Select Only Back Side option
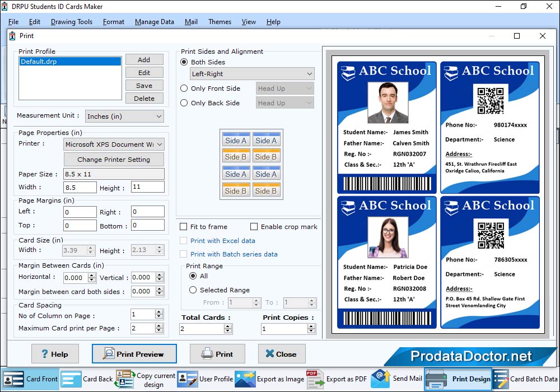Image resolution: width=560 pixels, height=392 pixels. [184, 103]
